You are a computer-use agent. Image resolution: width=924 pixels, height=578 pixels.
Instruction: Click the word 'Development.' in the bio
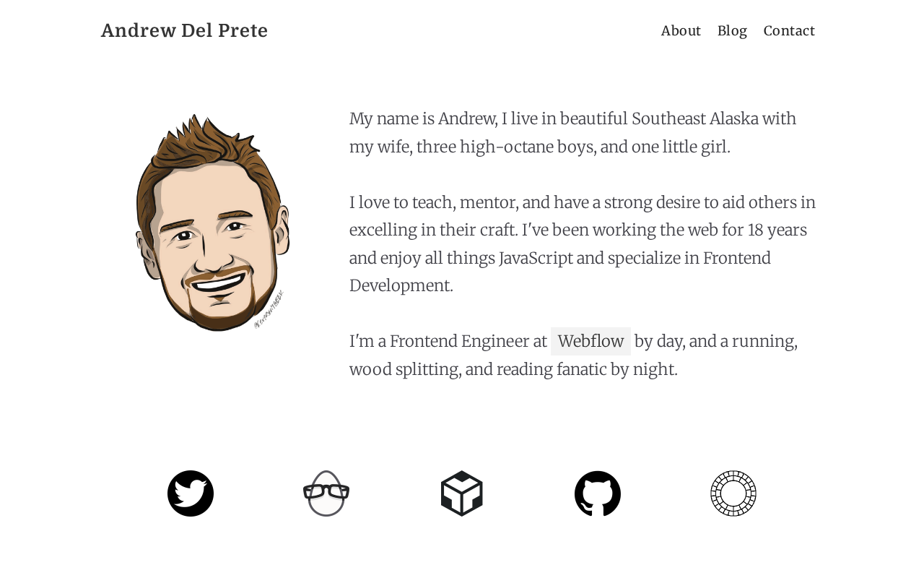pyautogui.click(x=401, y=285)
